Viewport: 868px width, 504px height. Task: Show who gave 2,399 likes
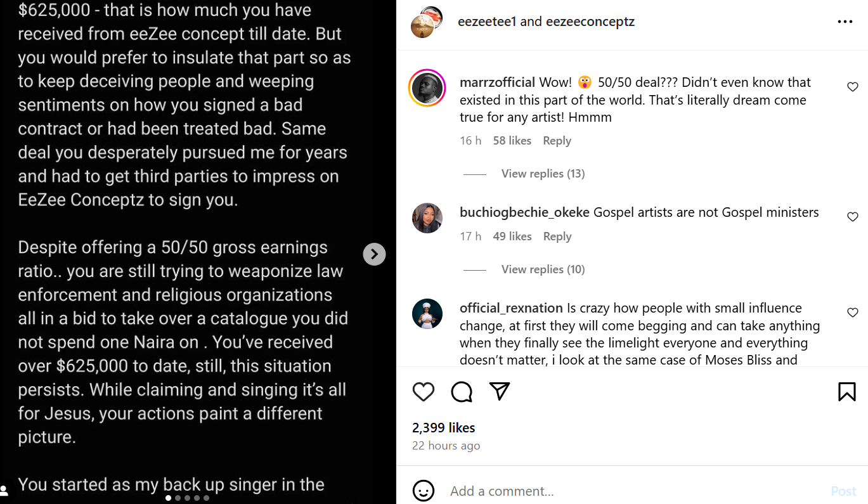pyautogui.click(x=443, y=427)
